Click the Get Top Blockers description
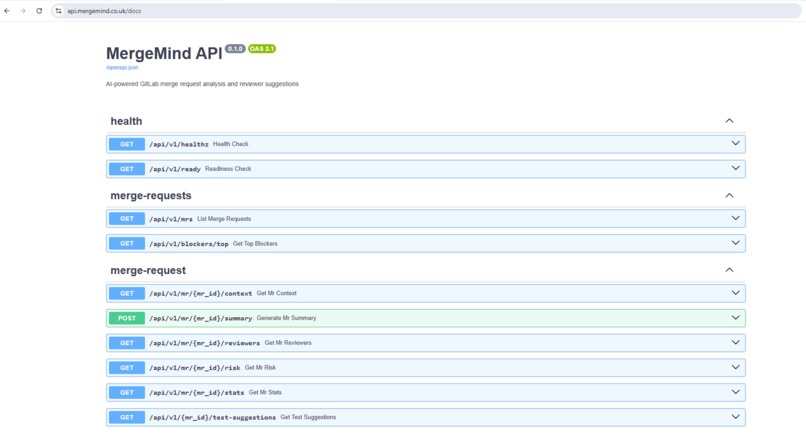806x434 pixels. 255,243
